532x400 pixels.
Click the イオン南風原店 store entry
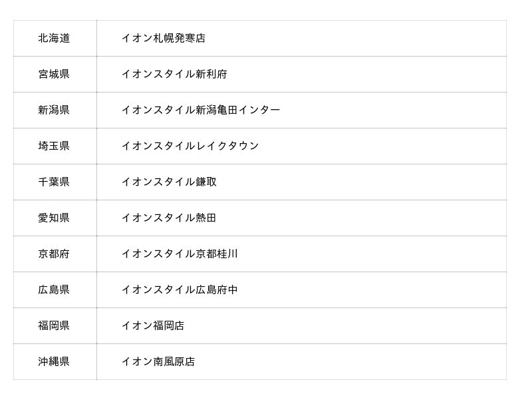click(158, 362)
